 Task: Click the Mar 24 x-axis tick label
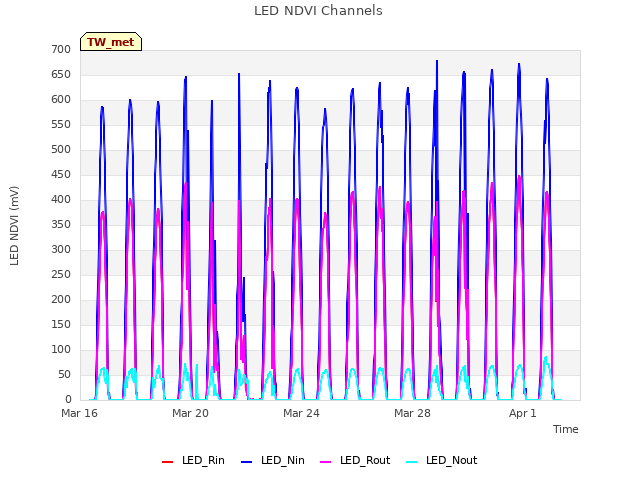click(x=301, y=413)
